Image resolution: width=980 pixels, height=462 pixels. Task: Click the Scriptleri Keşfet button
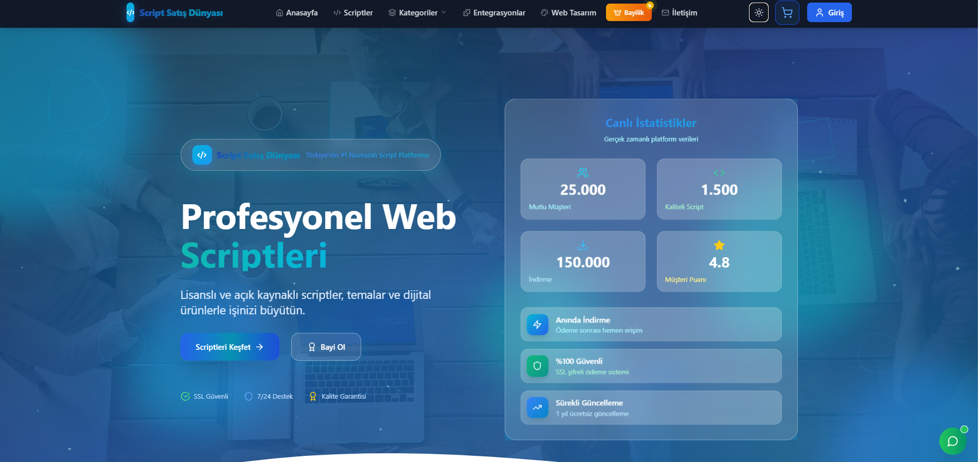click(x=230, y=347)
